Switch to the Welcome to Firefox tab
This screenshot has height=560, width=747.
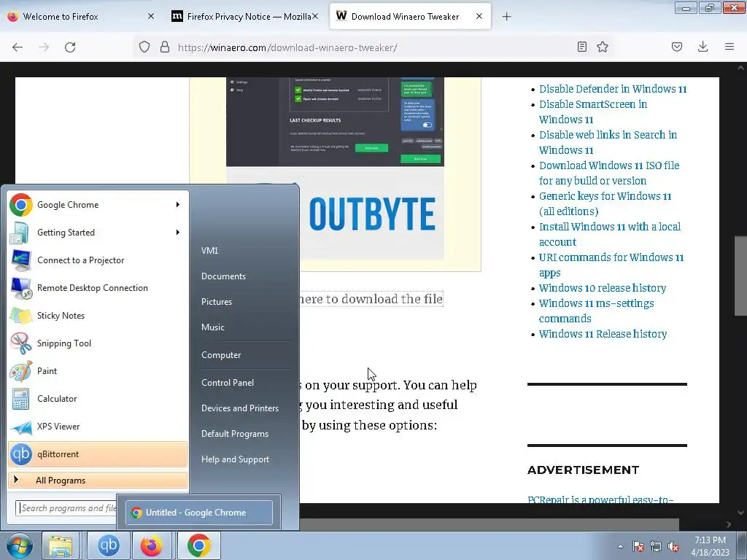[81, 17]
